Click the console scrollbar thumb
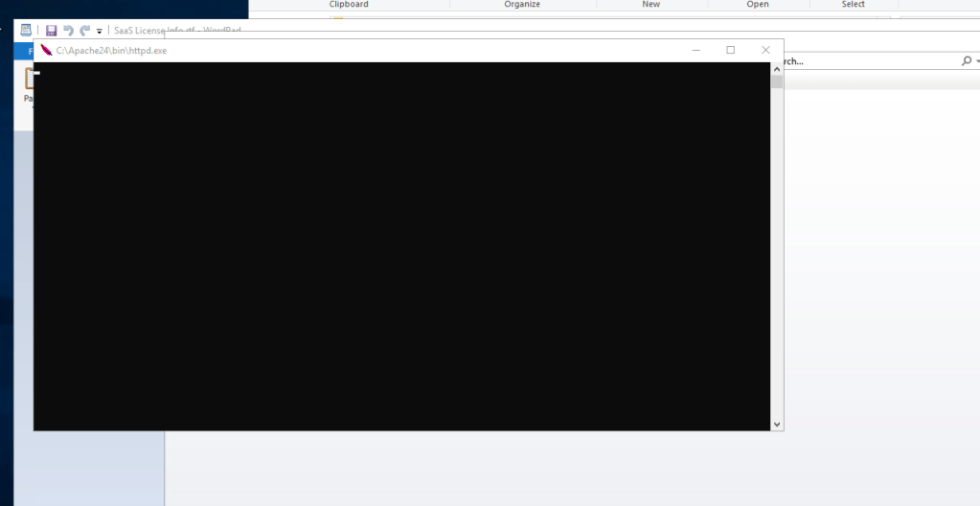Image resolution: width=980 pixels, height=506 pixels. pyautogui.click(x=777, y=82)
